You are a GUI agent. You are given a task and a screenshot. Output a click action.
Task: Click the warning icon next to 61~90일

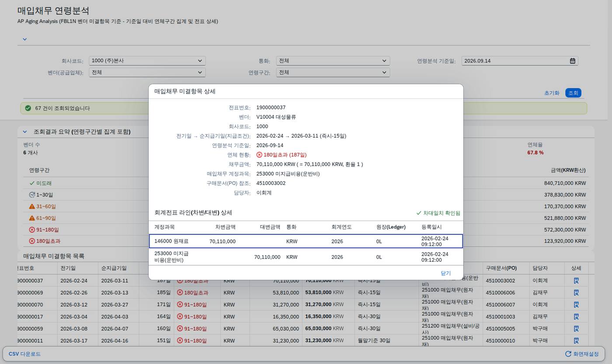[x=32, y=218]
